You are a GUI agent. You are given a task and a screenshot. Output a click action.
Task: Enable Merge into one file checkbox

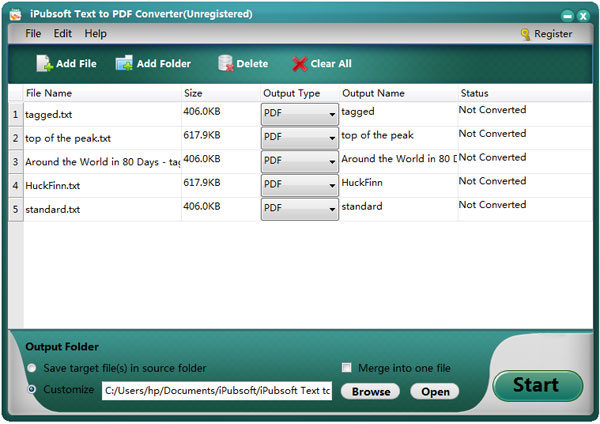[347, 367]
